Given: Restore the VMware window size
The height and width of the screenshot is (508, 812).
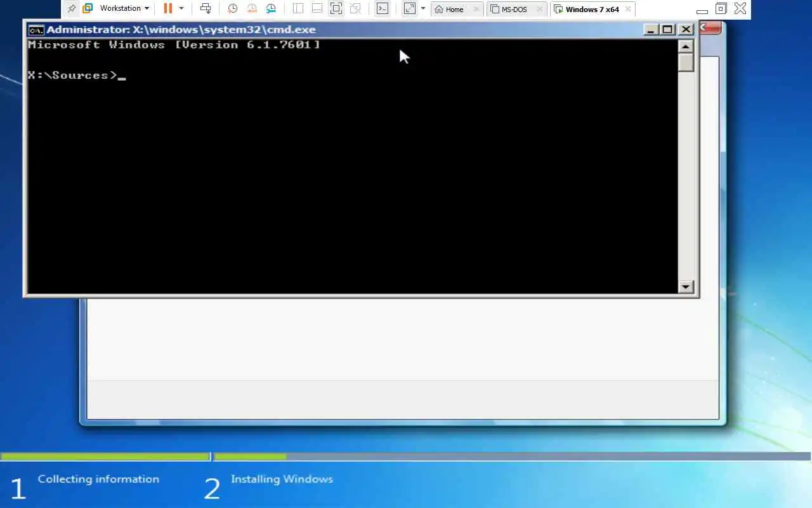Looking at the screenshot, I should pyautogui.click(x=721, y=9).
